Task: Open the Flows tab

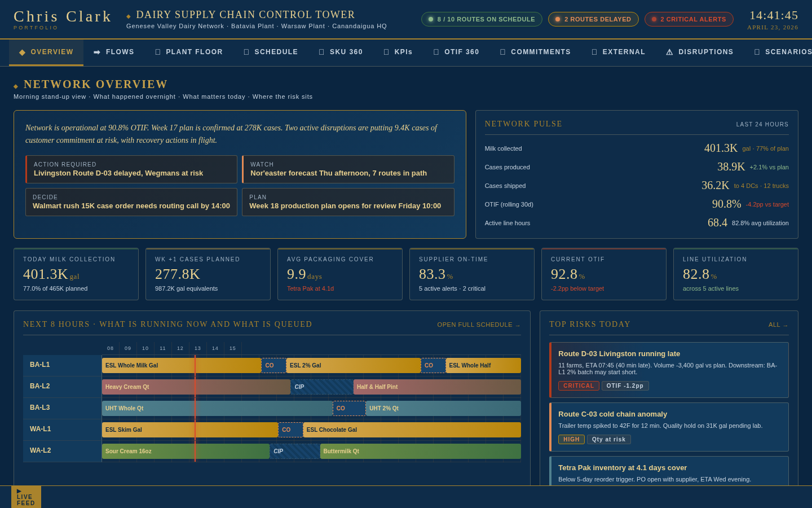Action: [x=114, y=52]
